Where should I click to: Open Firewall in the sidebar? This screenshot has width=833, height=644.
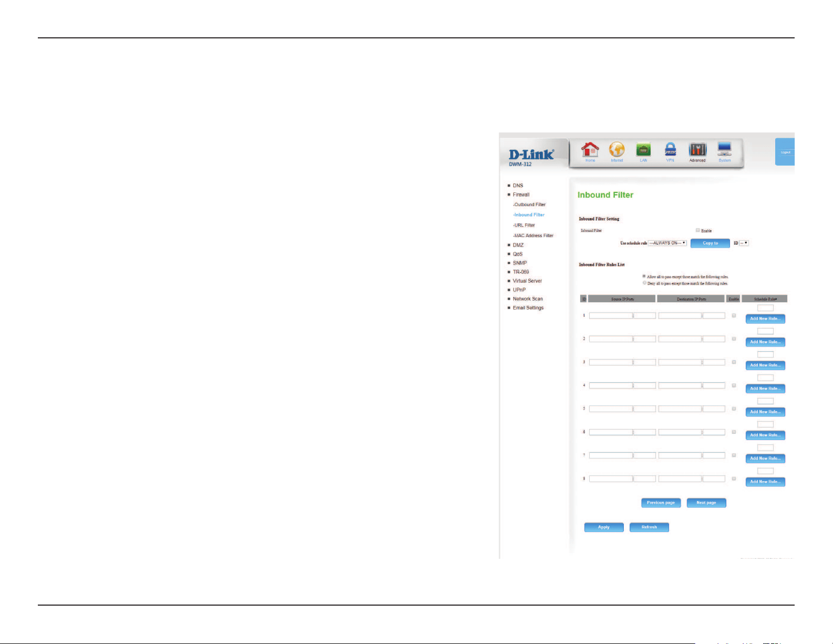pos(521,195)
